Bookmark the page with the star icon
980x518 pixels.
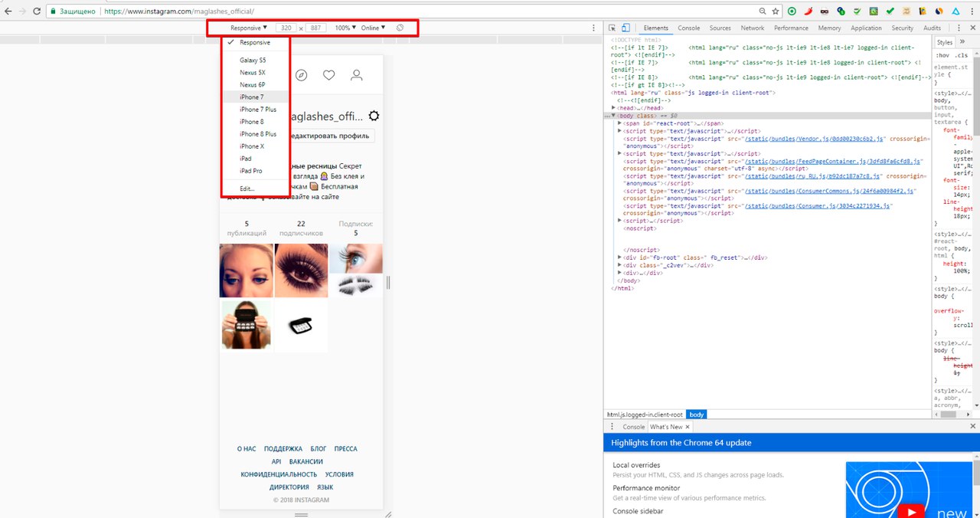pos(776,11)
